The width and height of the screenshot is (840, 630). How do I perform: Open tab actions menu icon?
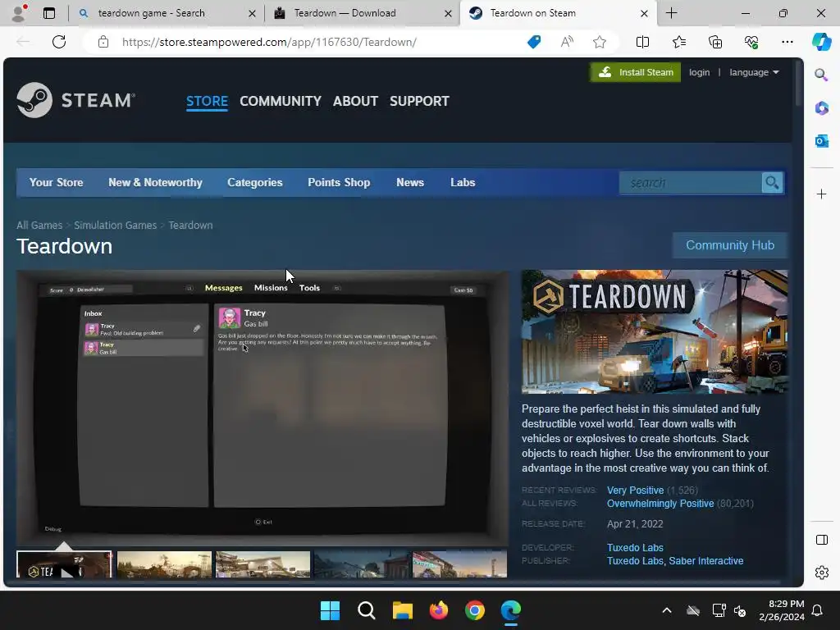click(49, 13)
